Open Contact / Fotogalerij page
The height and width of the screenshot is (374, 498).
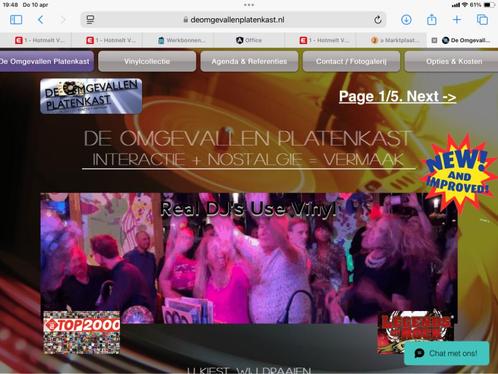click(x=351, y=61)
